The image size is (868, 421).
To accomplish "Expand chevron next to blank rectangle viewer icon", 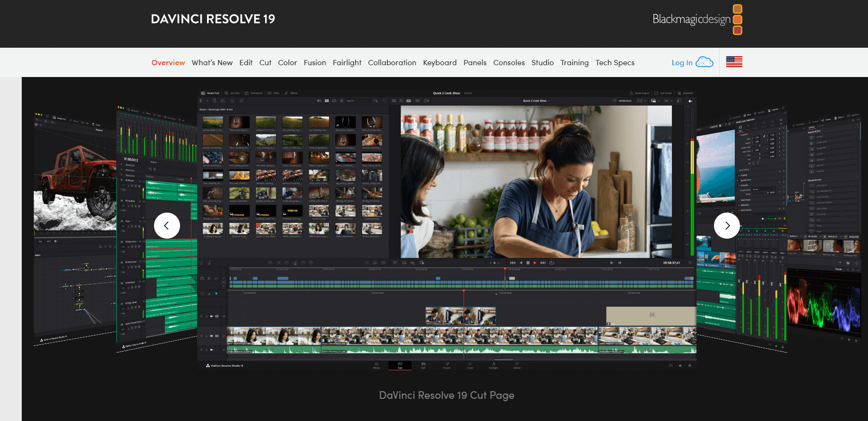I will (645, 101).
